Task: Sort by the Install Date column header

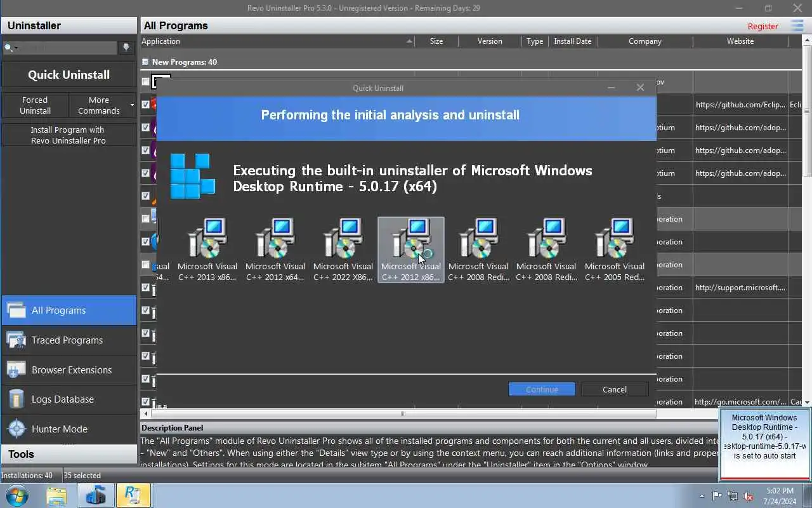Action: pyautogui.click(x=573, y=41)
